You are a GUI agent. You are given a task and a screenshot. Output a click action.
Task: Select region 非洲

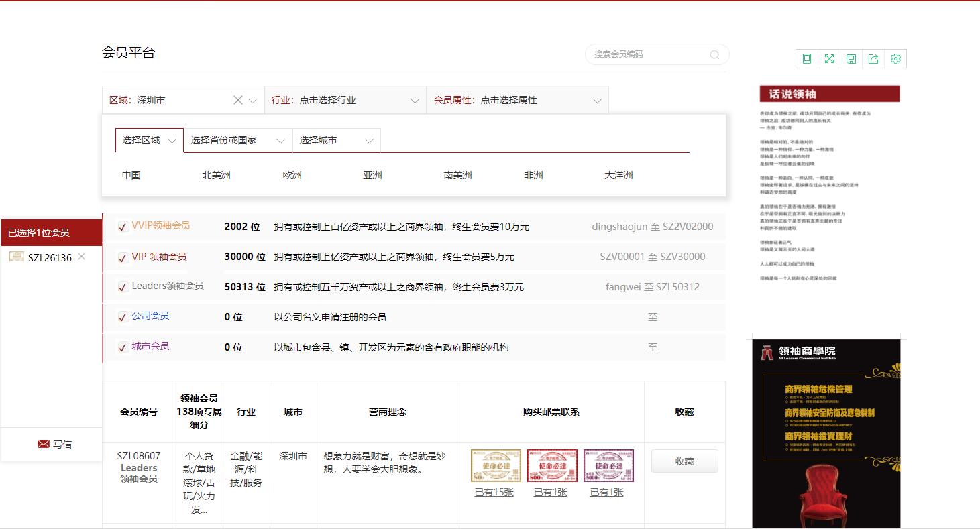(x=534, y=175)
